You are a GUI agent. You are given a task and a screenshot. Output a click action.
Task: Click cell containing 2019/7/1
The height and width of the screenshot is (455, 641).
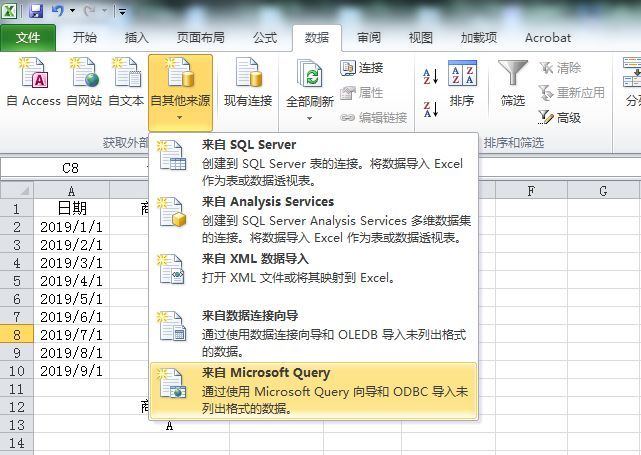click(x=72, y=335)
